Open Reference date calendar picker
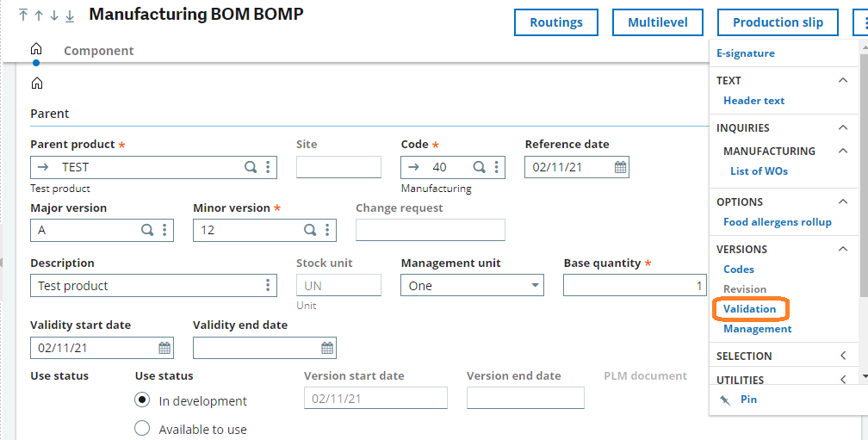868x440 pixels. [x=621, y=167]
